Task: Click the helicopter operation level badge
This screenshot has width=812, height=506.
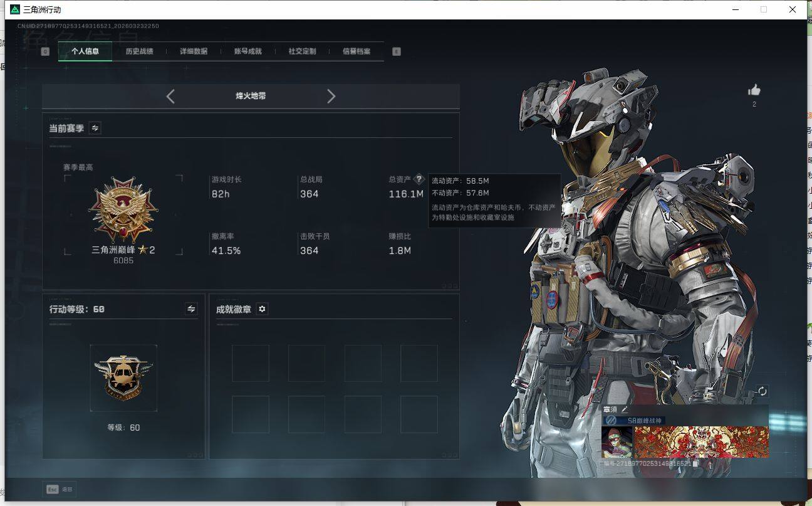Action: [x=123, y=377]
